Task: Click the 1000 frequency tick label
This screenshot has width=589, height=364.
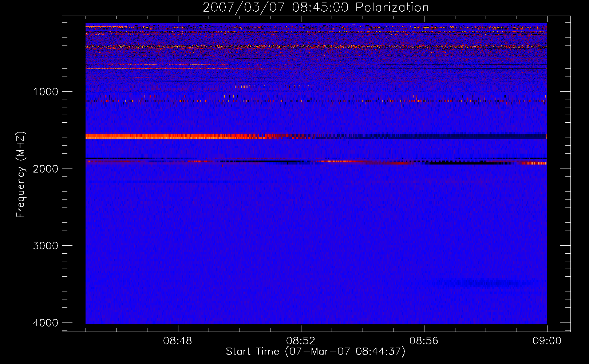Action: point(46,92)
